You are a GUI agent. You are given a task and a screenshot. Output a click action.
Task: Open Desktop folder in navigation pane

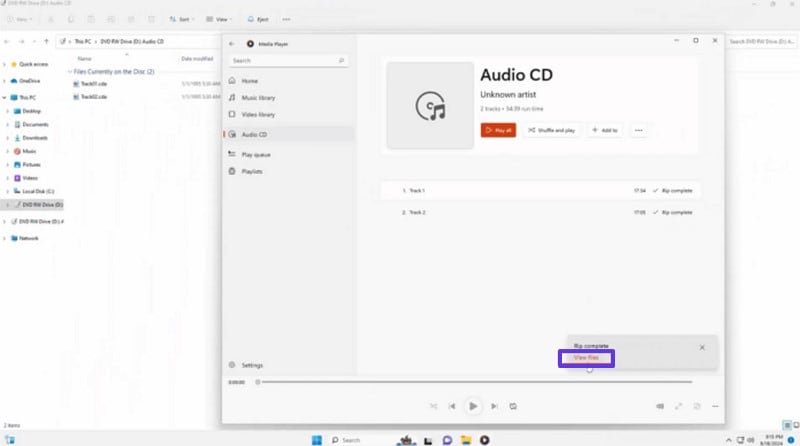[31, 111]
